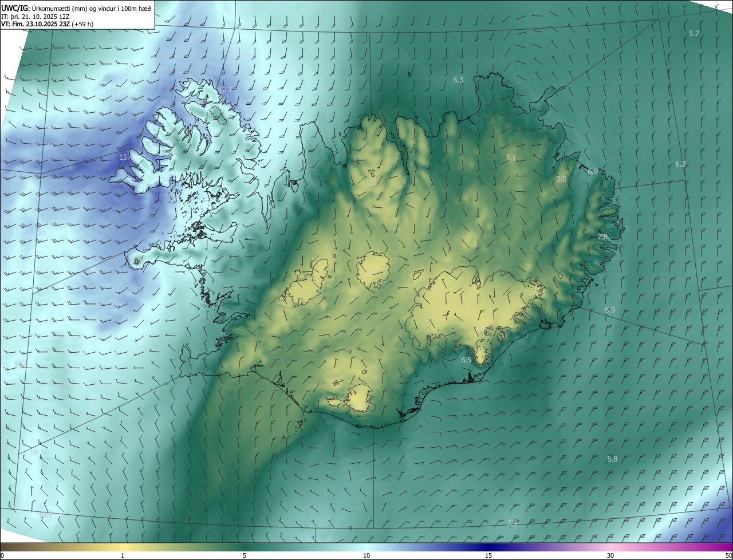Click the 6.2 value label
The height and width of the screenshot is (560, 733).
point(680,164)
